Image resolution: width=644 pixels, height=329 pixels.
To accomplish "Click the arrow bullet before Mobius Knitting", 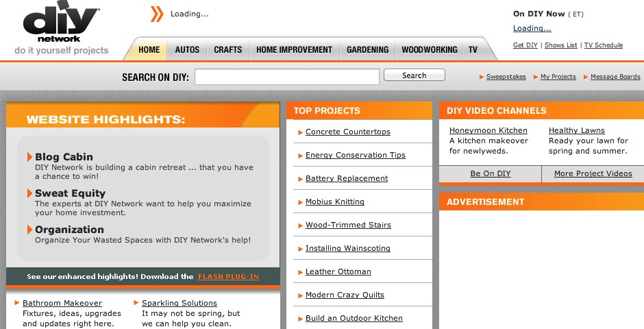I will pos(300,202).
